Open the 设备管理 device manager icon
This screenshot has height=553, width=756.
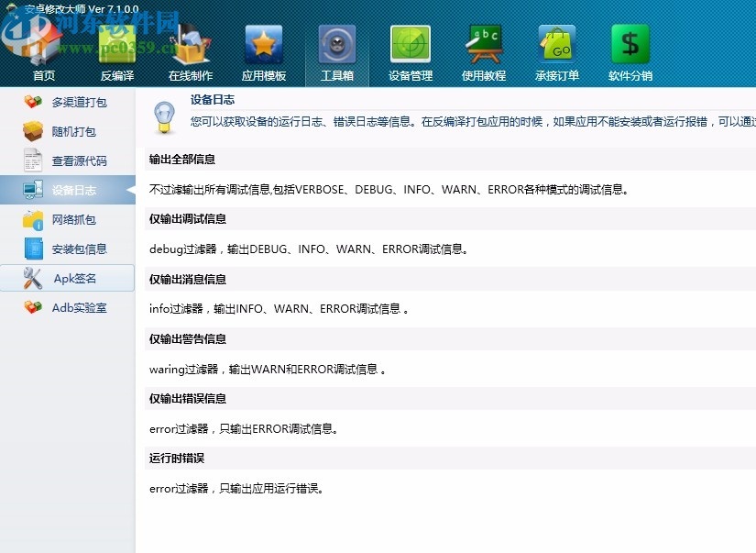click(x=410, y=41)
